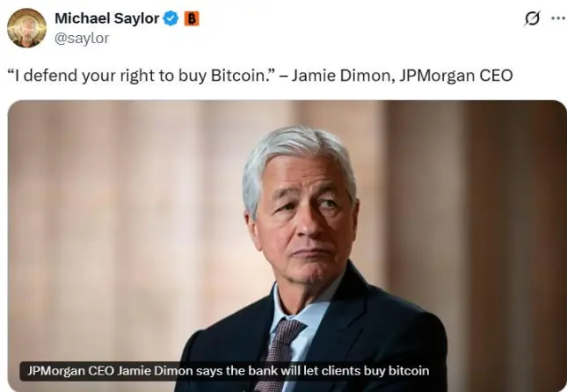Click the image caption about clients buying bitcoin
The width and height of the screenshot is (567, 392).
pos(229,371)
